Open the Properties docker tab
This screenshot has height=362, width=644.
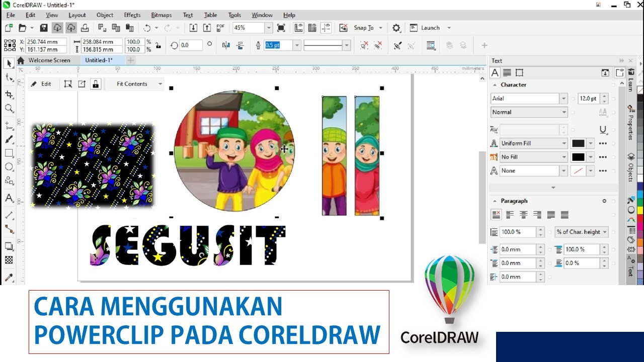[x=630, y=123]
